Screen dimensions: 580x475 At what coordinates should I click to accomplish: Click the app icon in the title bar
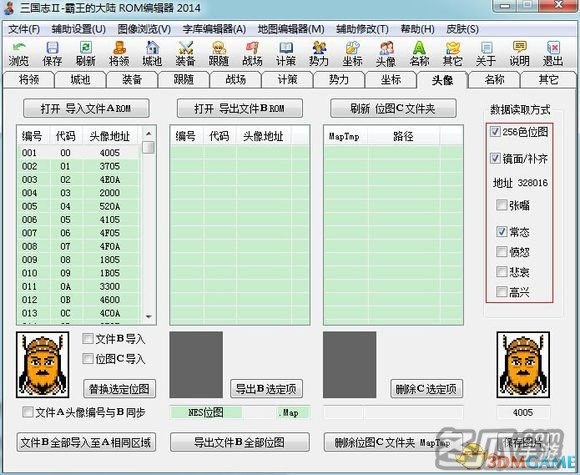(x=9, y=8)
